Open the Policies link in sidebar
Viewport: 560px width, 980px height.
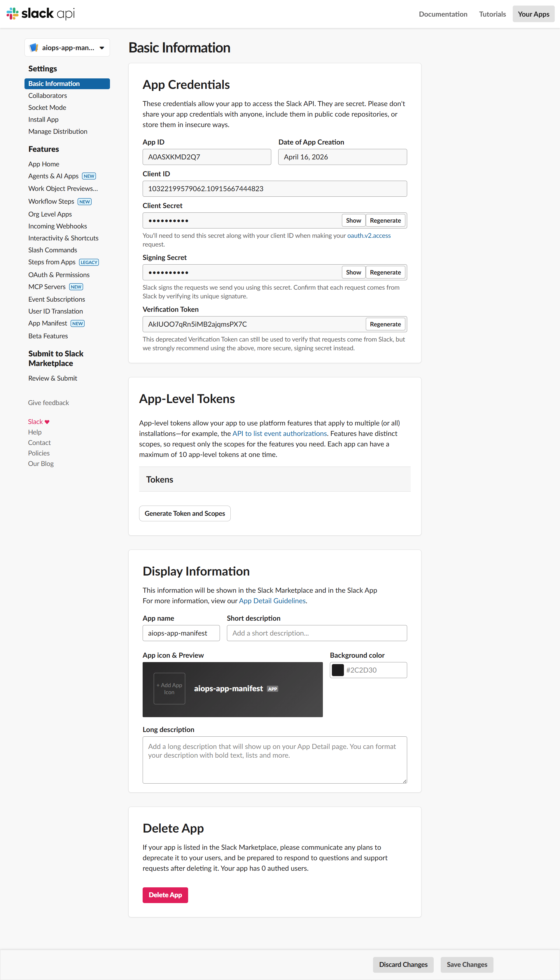pyautogui.click(x=39, y=453)
